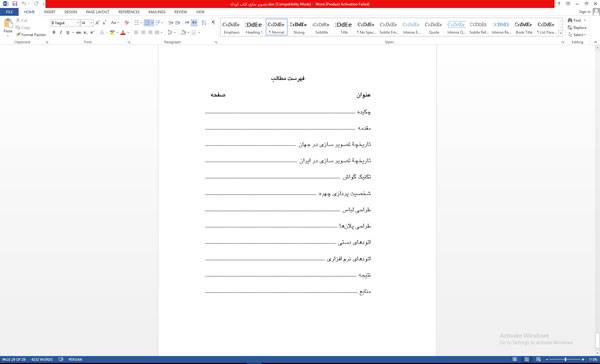Toggle bold formatting
Screen dimensions: 600x364
pyautogui.click(x=54, y=33)
